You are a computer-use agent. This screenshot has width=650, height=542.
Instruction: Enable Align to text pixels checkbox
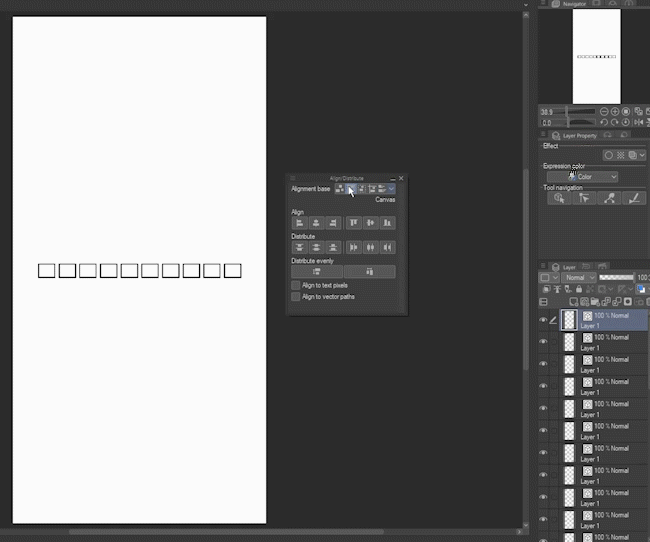coord(296,285)
